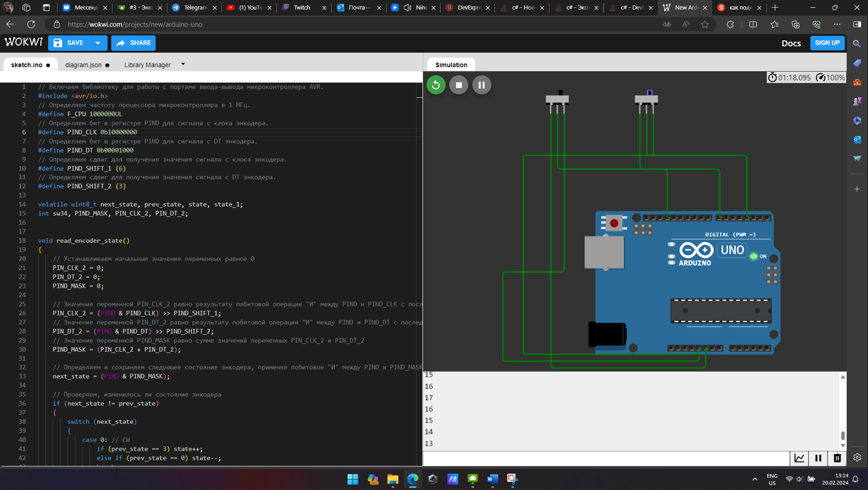Open the Library Manager tab
The height and width of the screenshot is (490, 868).
pyautogui.click(x=147, y=65)
